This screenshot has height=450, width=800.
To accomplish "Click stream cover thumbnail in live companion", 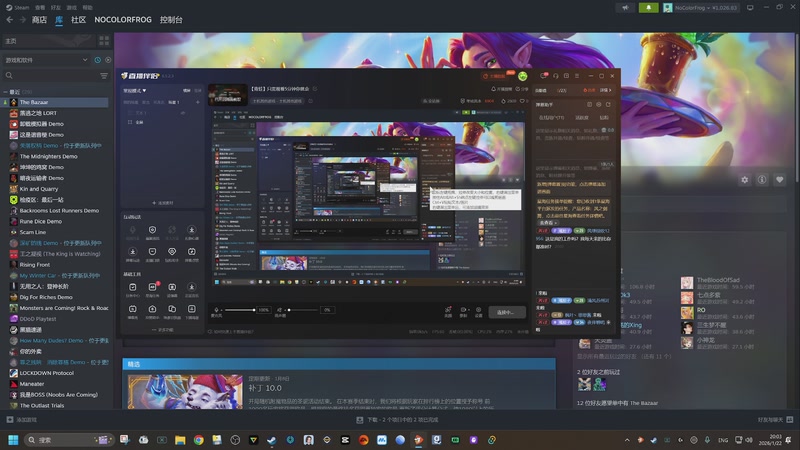I will point(228,95).
